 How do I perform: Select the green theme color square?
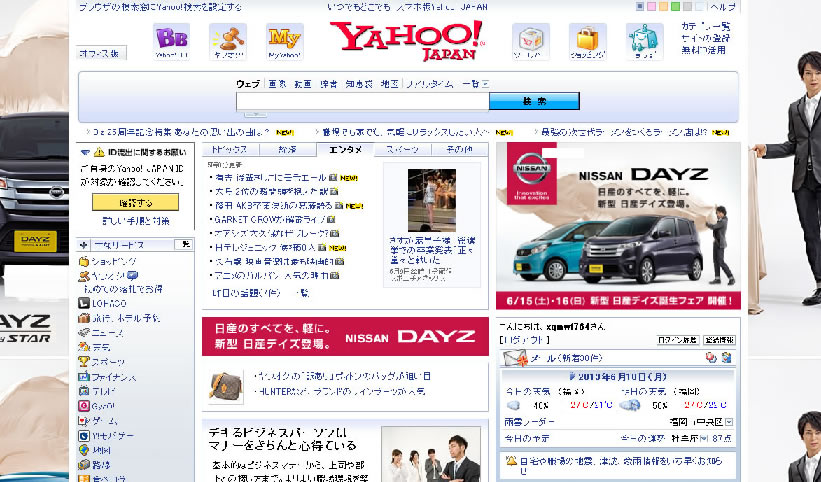tap(675, 7)
